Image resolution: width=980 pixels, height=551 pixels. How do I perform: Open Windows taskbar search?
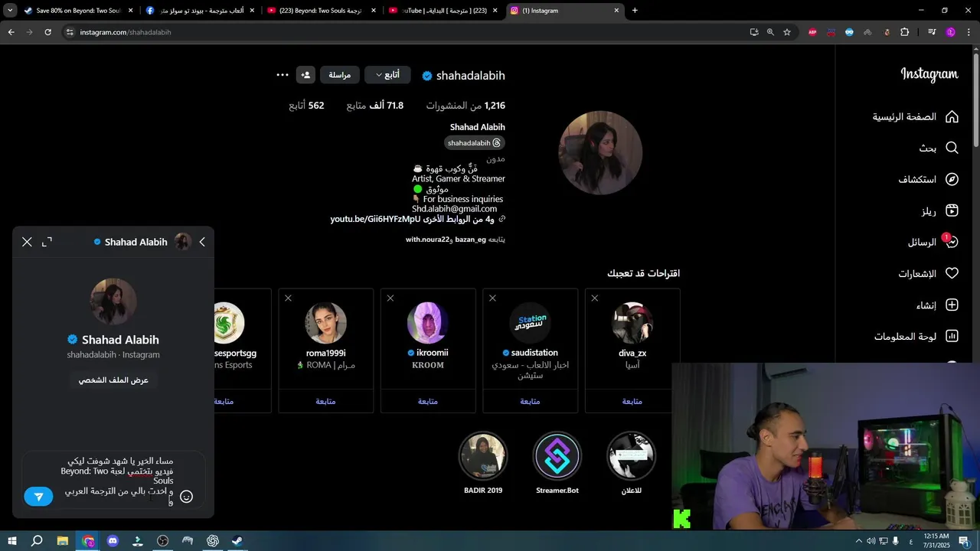pyautogui.click(x=37, y=541)
